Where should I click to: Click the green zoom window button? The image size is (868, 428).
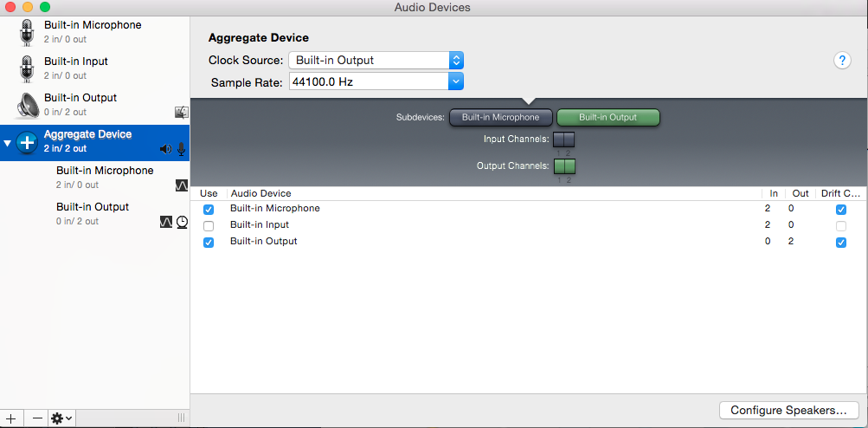(45, 7)
